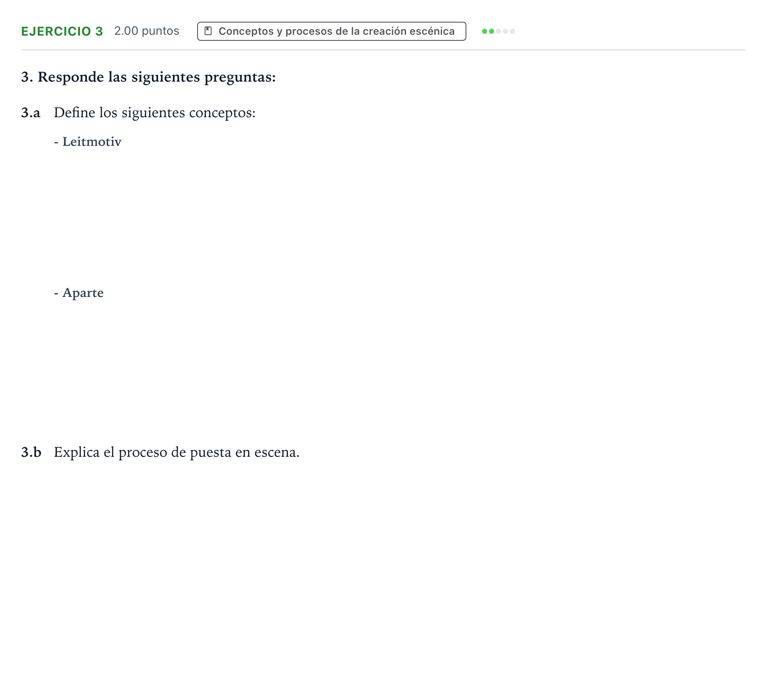This screenshot has width=766, height=700.
Task: Click the '3.a' question label
Action: [31, 113]
